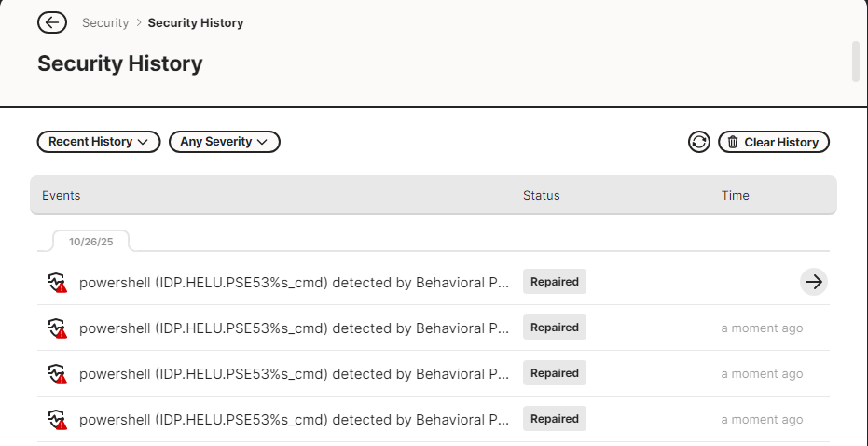This screenshot has width=868, height=446.
Task: Click trash icon in Clear History button
Action: [733, 142]
